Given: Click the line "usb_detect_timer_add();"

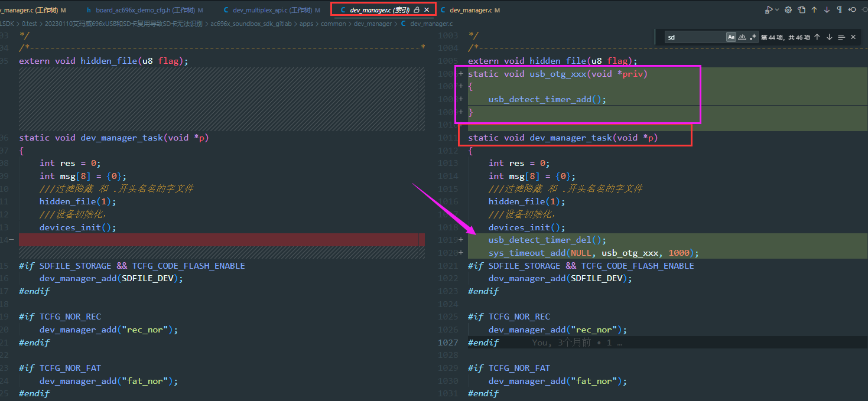Looking at the screenshot, I should [x=548, y=99].
